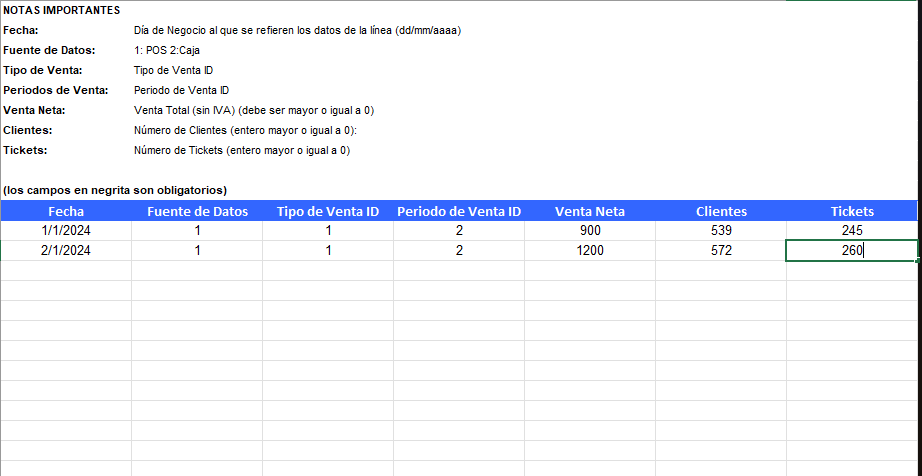Select the Clientes cell with value 539
Viewport: 922px width, 476px height.
pos(721,231)
